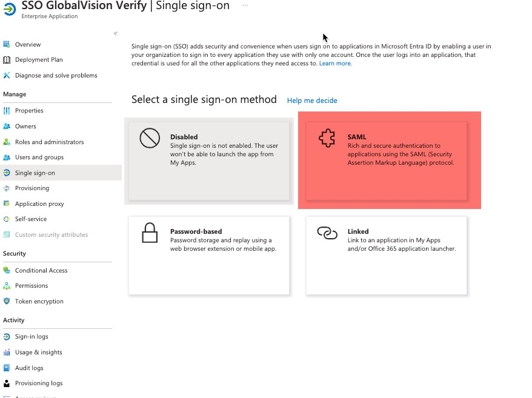
Task: Open the ellipsis menu beside page title
Action: 245,5
